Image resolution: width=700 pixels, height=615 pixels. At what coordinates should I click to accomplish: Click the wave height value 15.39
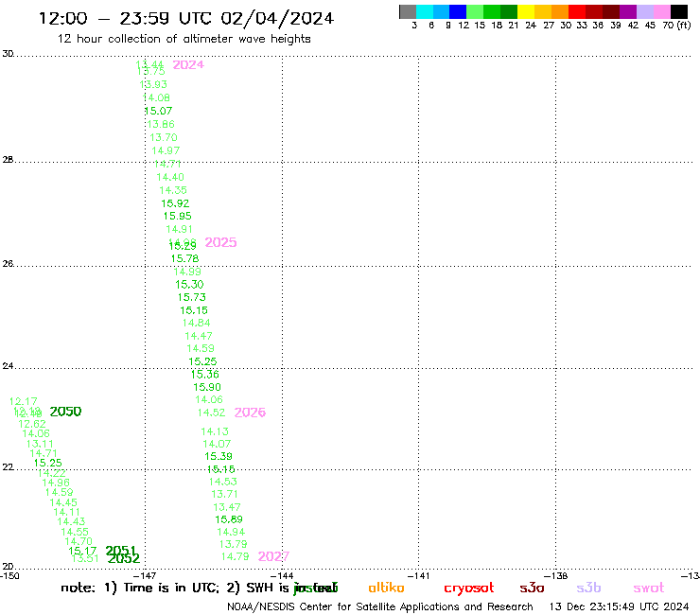219,456
